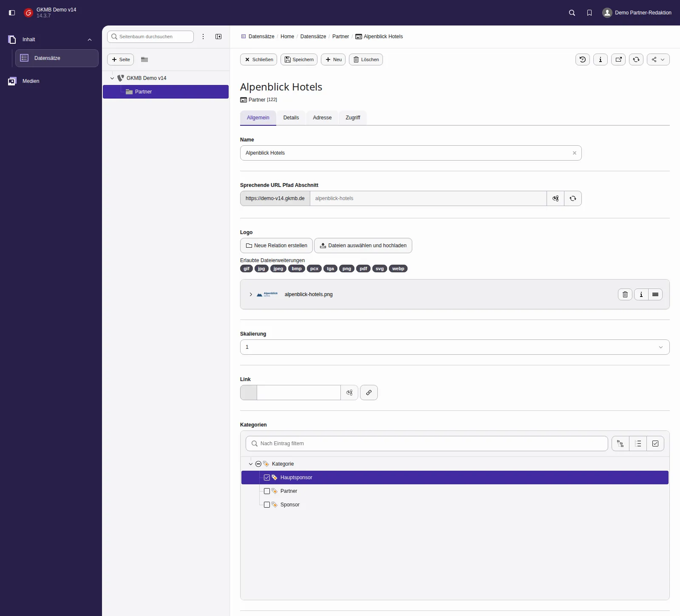680x616 pixels.
Task: Click the folder icon next to Seite
Action: click(x=144, y=59)
